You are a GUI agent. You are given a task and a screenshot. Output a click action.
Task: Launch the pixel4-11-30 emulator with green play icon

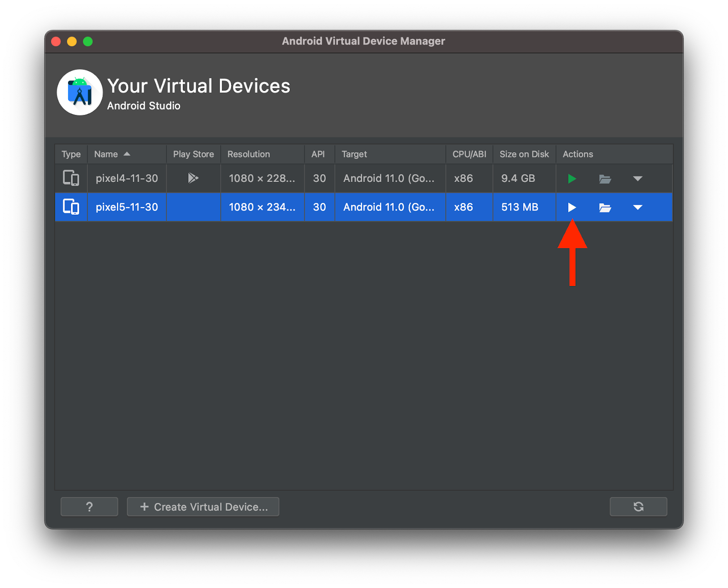point(572,179)
